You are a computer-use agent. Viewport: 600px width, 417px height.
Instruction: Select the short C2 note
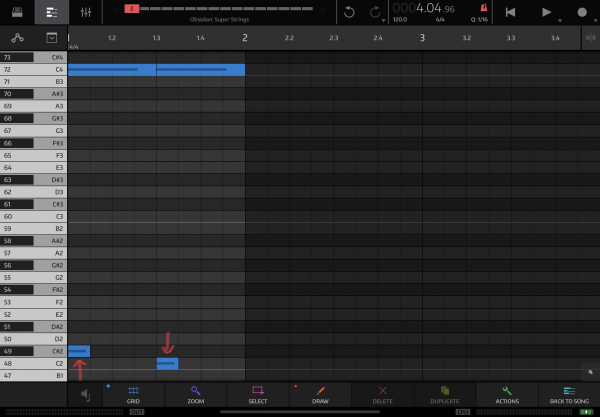click(168, 363)
